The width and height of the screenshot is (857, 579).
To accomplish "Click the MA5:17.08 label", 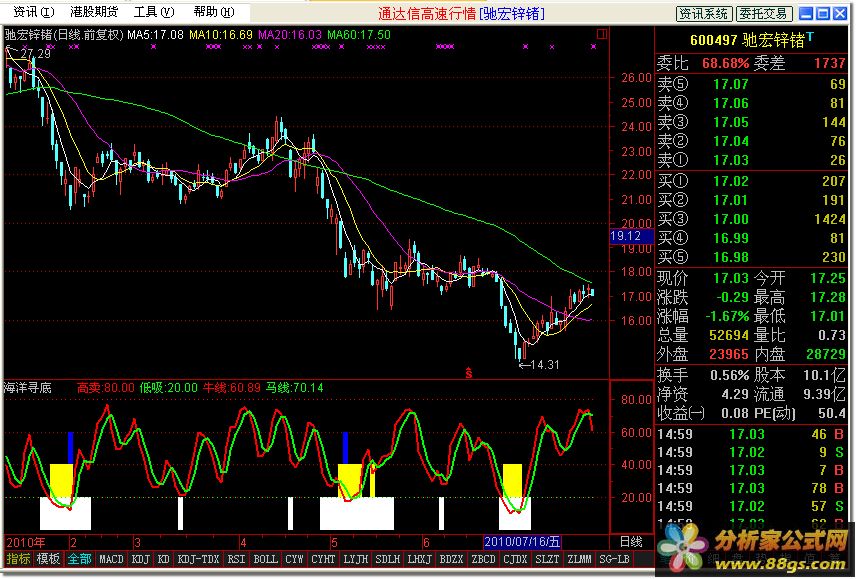I will [x=155, y=35].
